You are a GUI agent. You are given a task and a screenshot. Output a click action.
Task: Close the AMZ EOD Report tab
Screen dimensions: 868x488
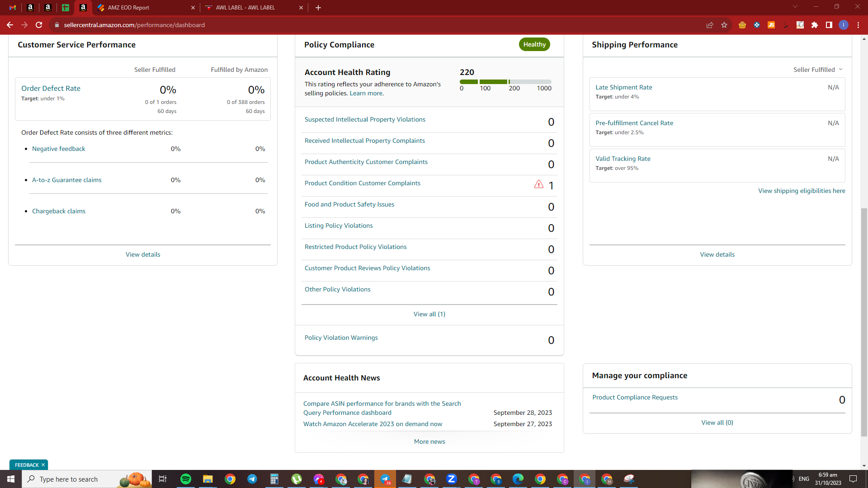[193, 8]
